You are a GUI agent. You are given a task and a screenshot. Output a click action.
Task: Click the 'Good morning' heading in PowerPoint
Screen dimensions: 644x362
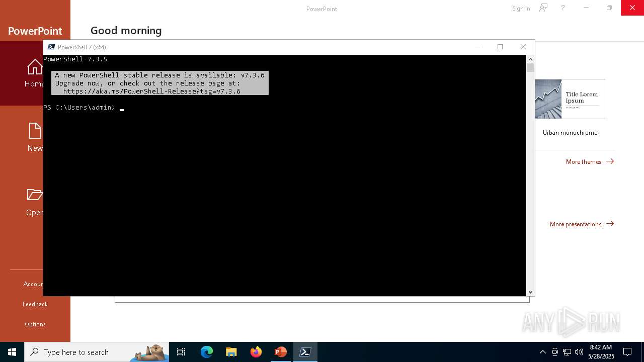(x=126, y=31)
